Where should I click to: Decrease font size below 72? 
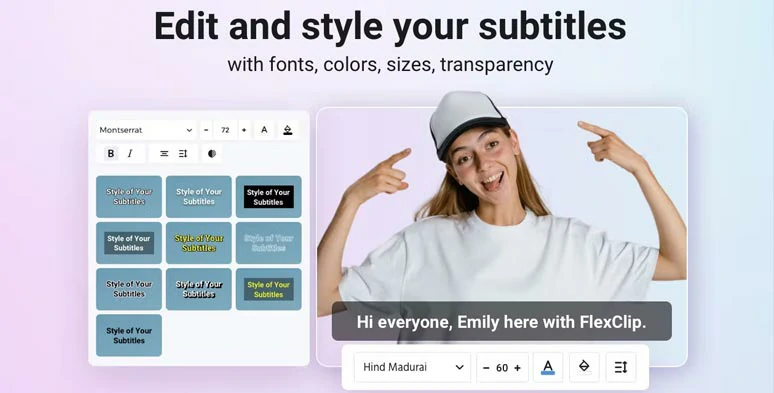click(x=206, y=130)
